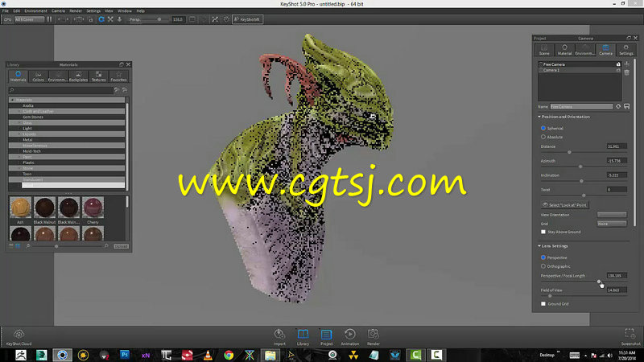Select the Absolute radio button
Image resolution: width=644 pixels, height=362 pixels.
click(543, 137)
